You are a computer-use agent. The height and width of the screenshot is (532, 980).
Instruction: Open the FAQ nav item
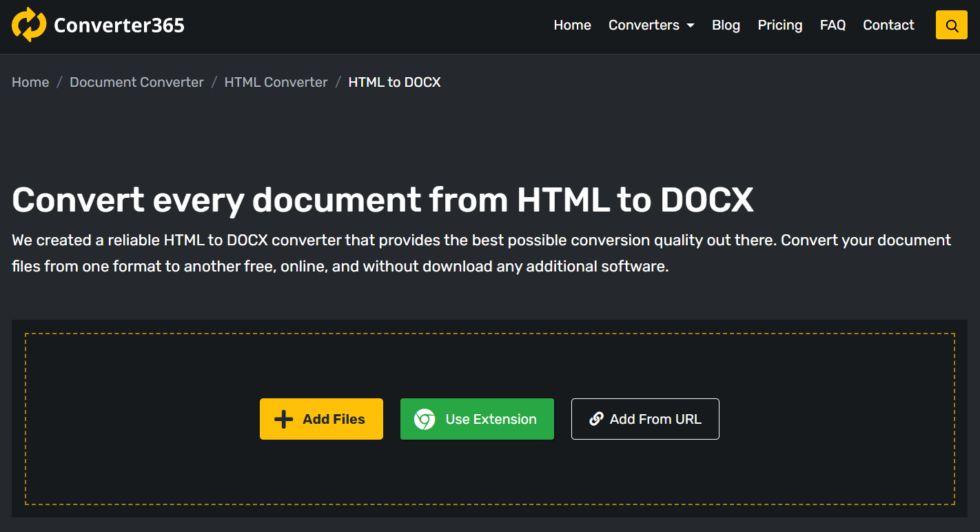coord(833,25)
